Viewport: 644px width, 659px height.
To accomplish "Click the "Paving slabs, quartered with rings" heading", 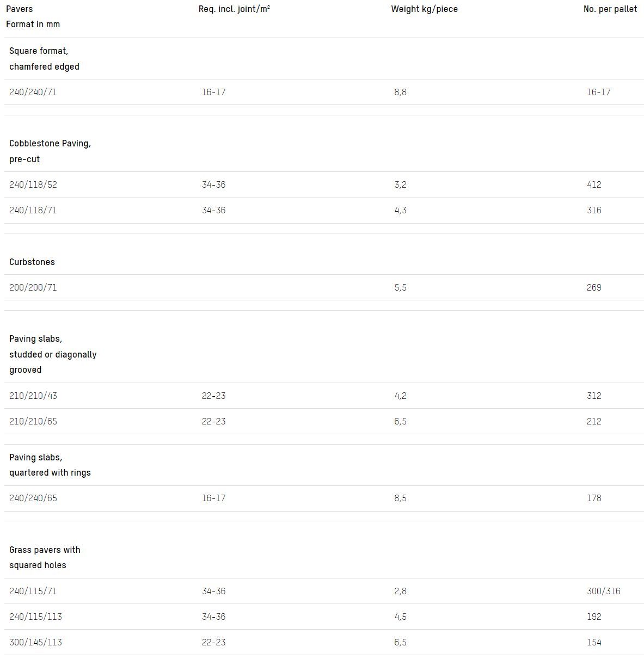I will coord(50,465).
